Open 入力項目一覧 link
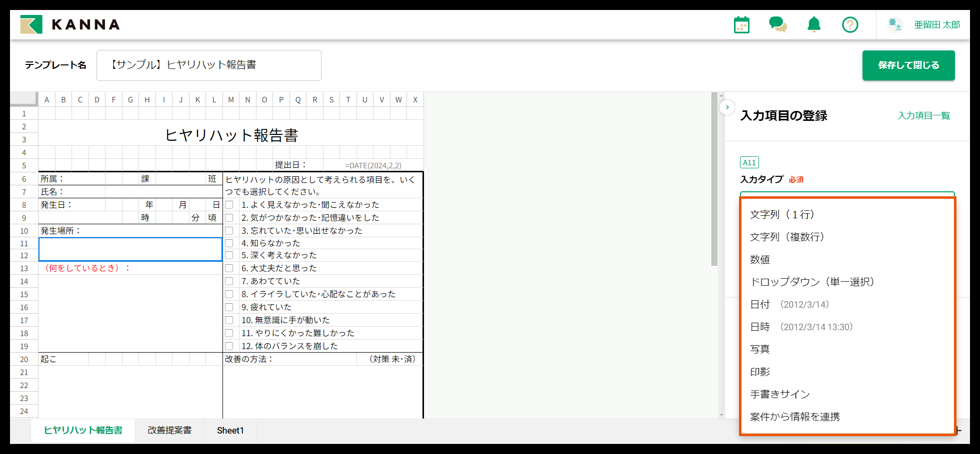Image resolution: width=980 pixels, height=454 pixels. pyautogui.click(x=923, y=116)
